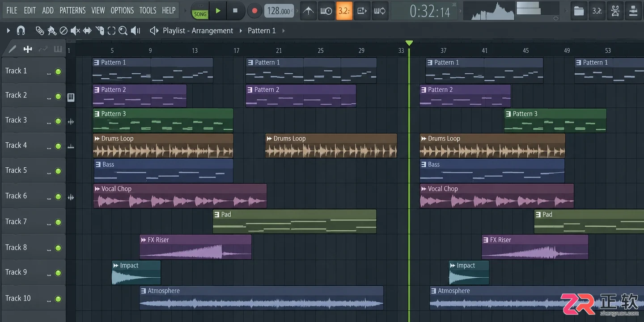Mute Track 9 with its green light
Viewport: 644px width, 322px height.
pos(58,273)
